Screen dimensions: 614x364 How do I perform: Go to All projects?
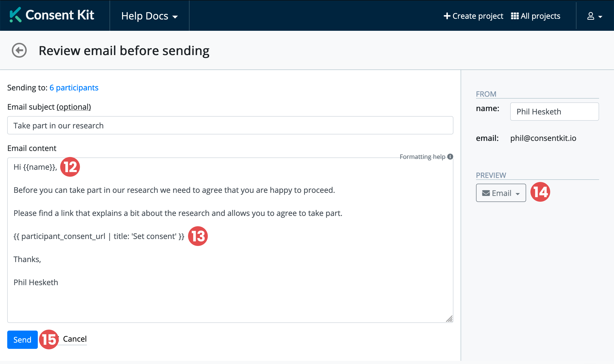(x=540, y=16)
